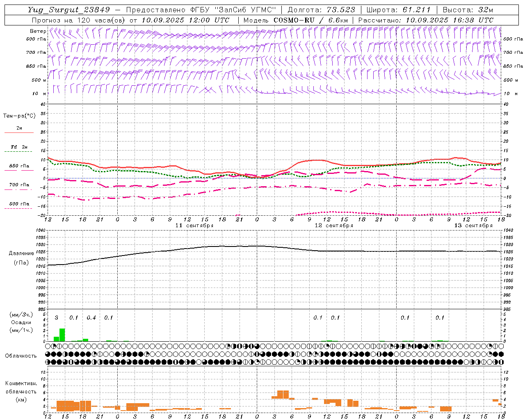Select the forecast start time 10.09.2025 12:00 UTC
Screen dimensions: 525x420
tap(185, 20)
